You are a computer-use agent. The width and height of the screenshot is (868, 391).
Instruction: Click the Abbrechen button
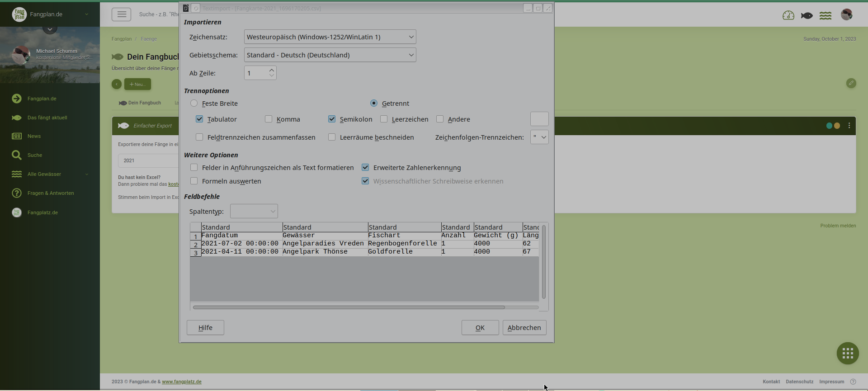click(x=524, y=328)
